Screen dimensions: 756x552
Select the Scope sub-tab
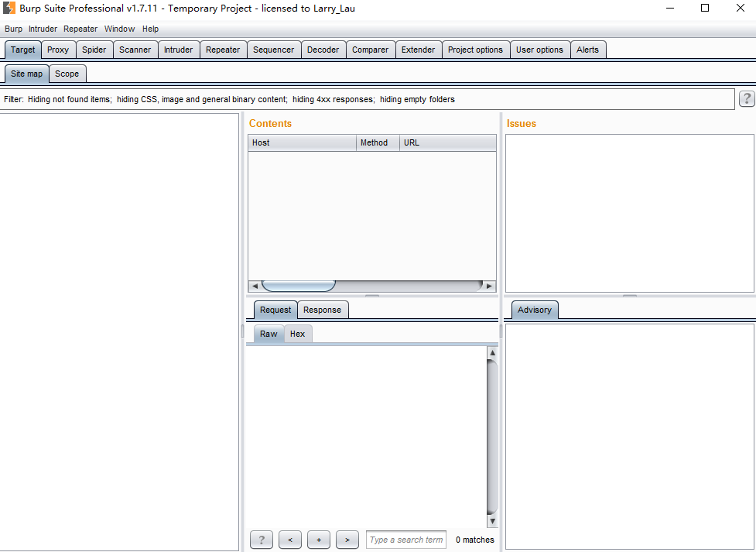click(67, 74)
